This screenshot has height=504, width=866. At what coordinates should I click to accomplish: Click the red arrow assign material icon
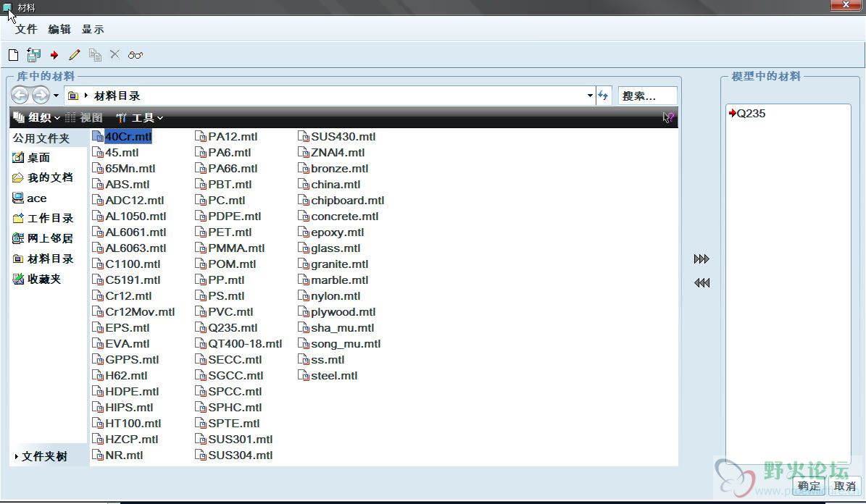pos(54,54)
